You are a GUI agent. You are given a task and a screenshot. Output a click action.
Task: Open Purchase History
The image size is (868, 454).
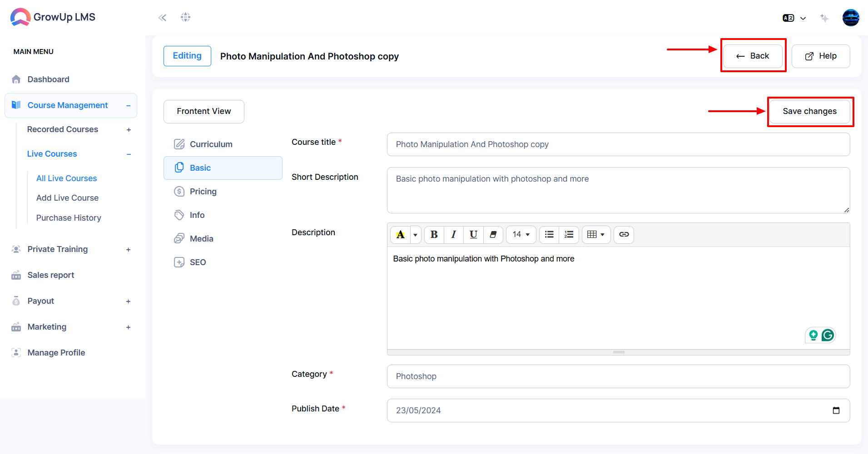coord(69,218)
